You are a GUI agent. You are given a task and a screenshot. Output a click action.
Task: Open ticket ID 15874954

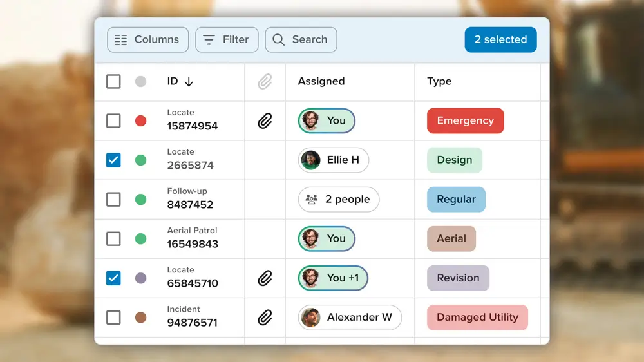pyautogui.click(x=192, y=126)
